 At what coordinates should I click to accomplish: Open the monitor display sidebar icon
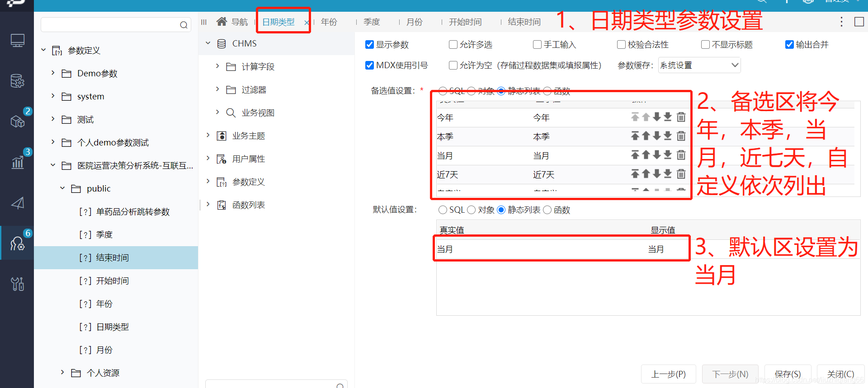pyautogui.click(x=17, y=41)
